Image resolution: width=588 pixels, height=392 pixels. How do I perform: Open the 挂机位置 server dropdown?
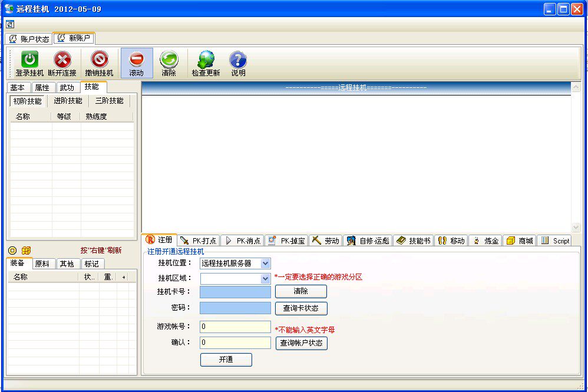click(265, 263)
